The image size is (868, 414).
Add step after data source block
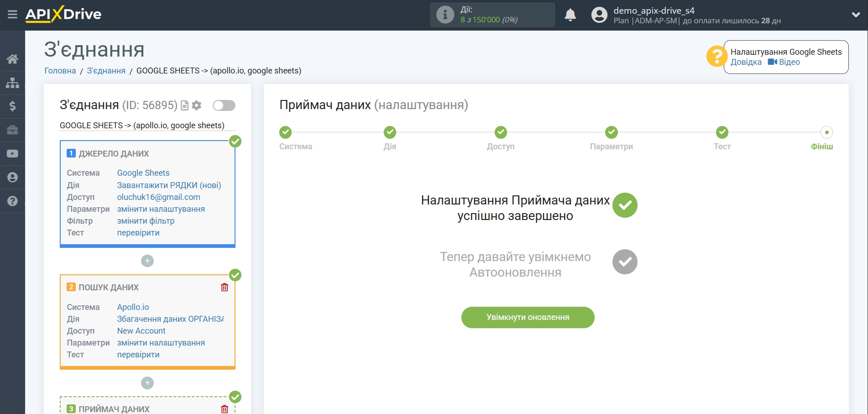147,261
